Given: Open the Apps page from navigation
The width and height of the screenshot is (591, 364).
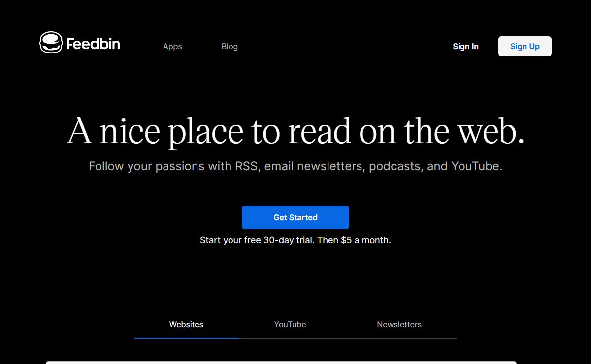Looking at the screenshot, I should point(172,46).
